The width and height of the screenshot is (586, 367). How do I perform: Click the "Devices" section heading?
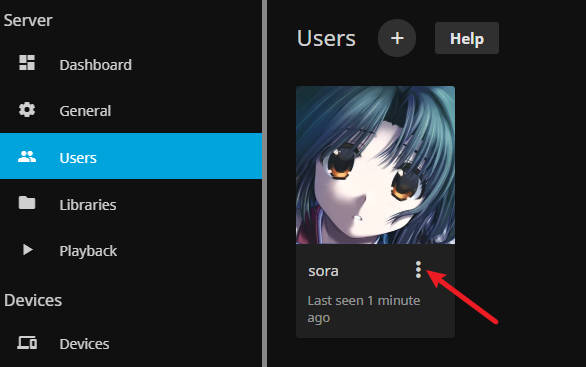tap(33, 300)
